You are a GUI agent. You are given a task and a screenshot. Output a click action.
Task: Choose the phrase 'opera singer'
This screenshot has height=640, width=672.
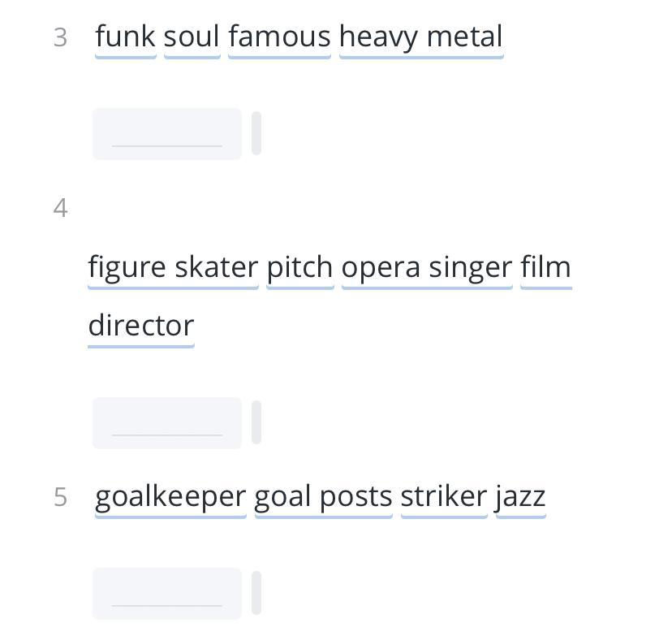427,268
